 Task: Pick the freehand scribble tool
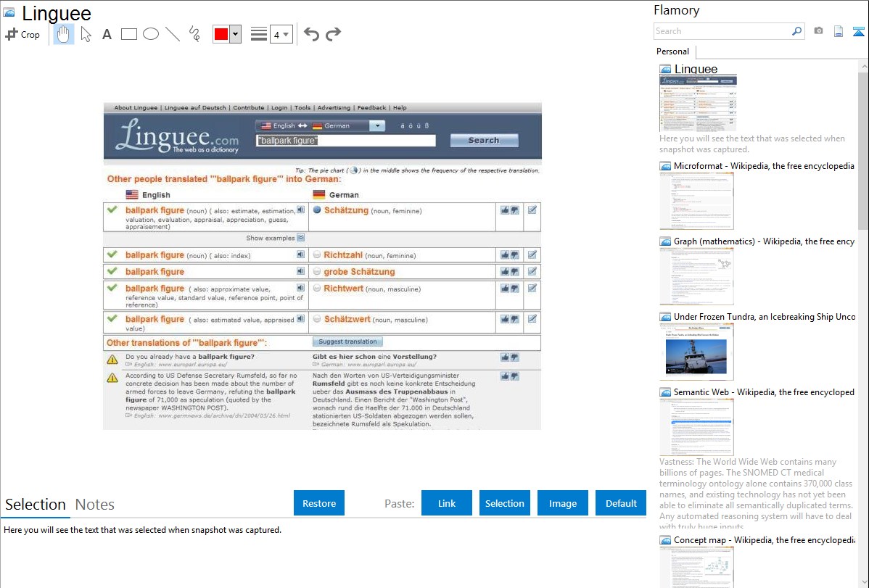(x=194, y=34)
